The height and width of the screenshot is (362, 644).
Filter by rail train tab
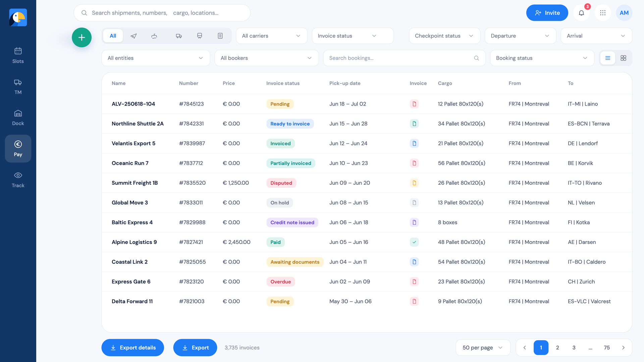200,36
